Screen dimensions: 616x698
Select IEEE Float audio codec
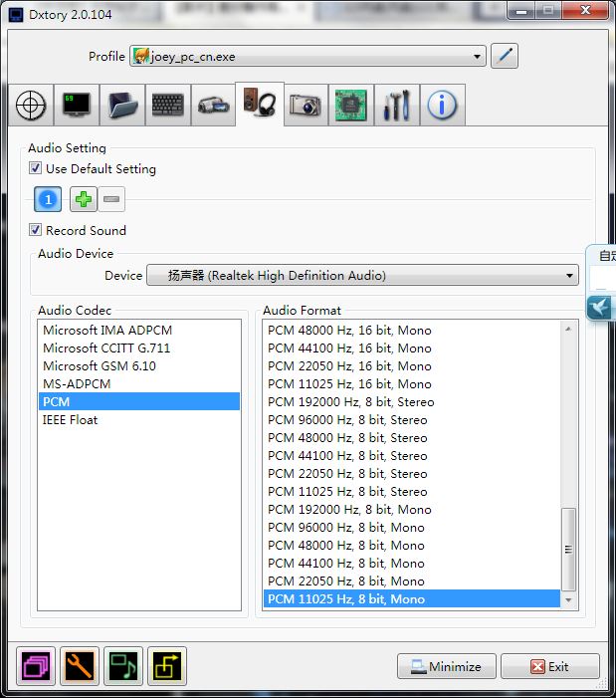pos(71,420)
